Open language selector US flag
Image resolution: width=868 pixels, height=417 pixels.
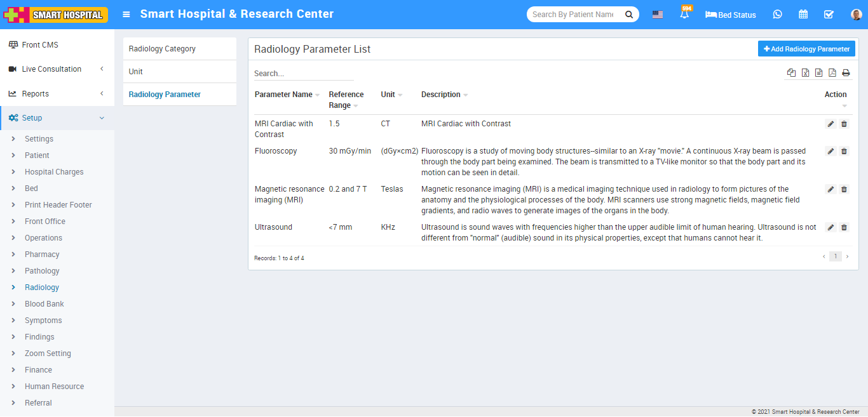(x=658, y=15)
